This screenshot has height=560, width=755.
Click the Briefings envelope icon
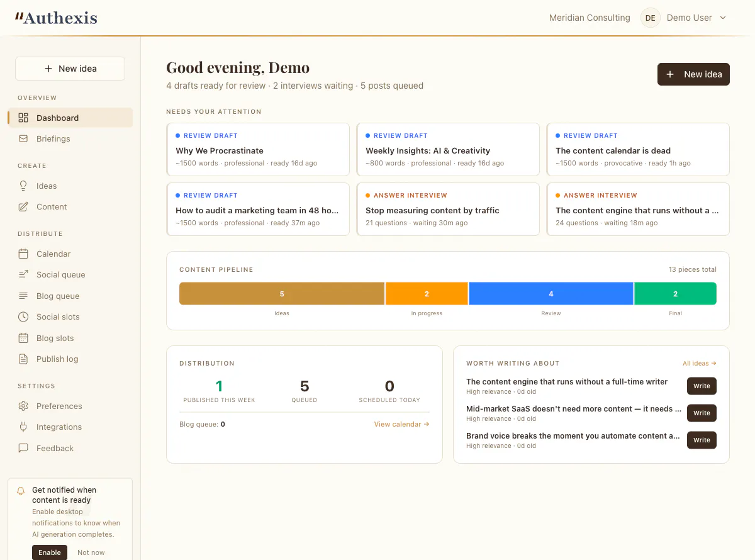pos(23,138)
